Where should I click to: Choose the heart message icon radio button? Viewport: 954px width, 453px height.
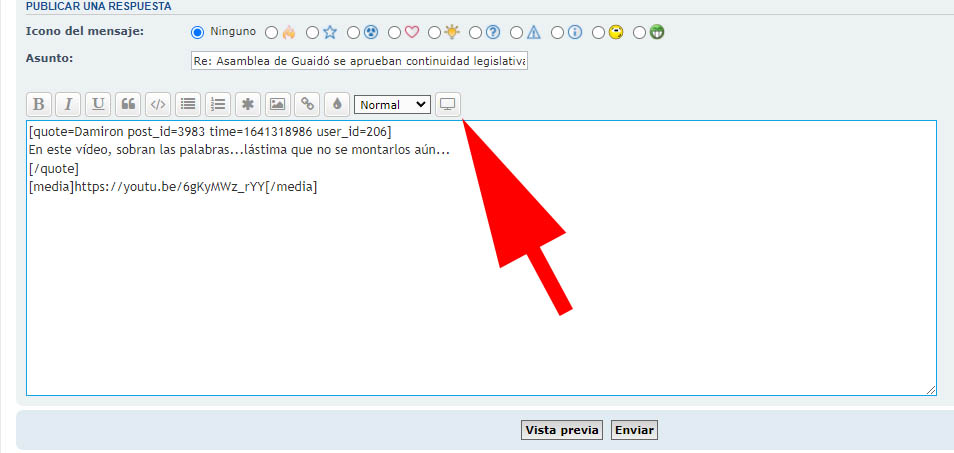tap(394, 32)
